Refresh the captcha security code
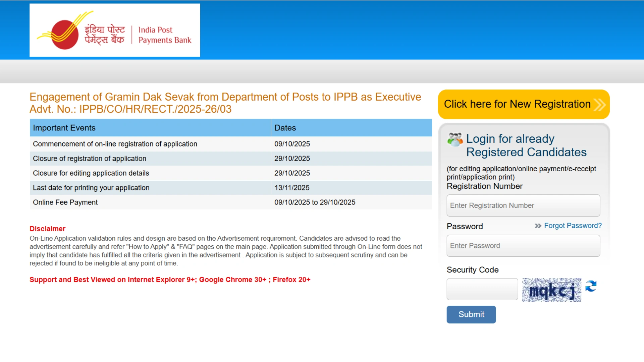Viewport: 644px width, 362px height. (591, 286)
